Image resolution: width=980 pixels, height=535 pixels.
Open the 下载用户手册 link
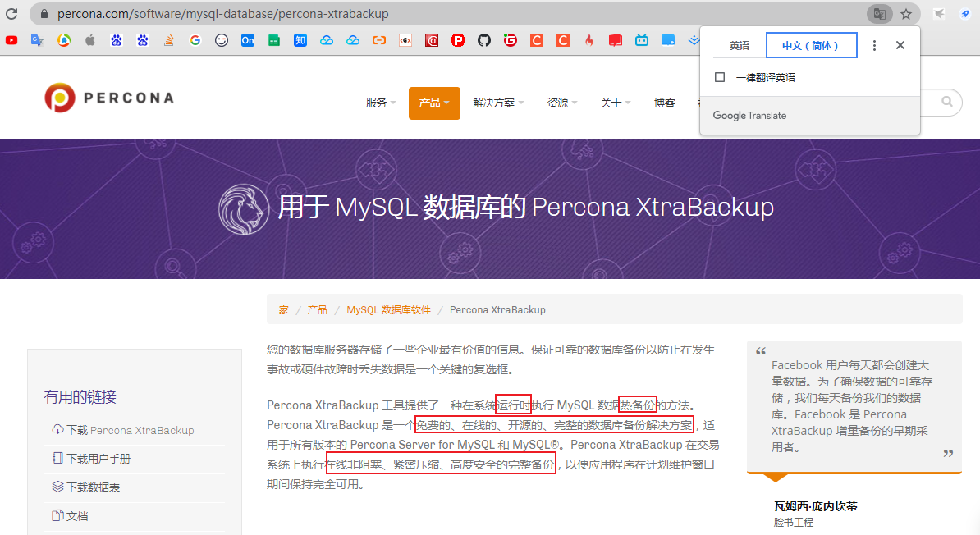[92, 459]
